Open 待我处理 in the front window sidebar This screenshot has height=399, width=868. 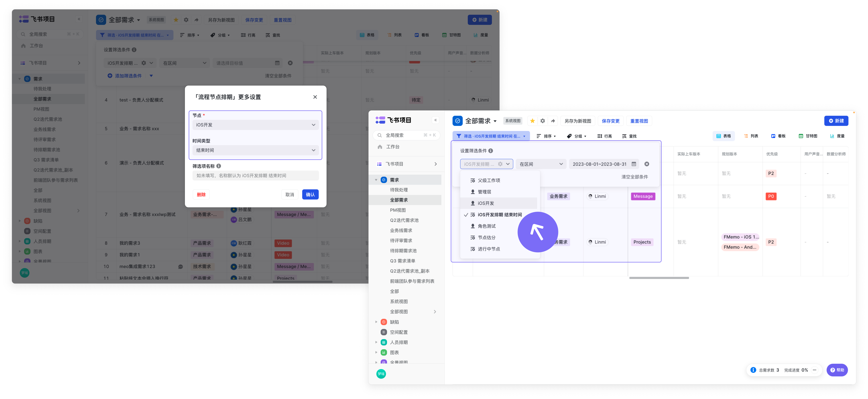(x=399, y=190)
